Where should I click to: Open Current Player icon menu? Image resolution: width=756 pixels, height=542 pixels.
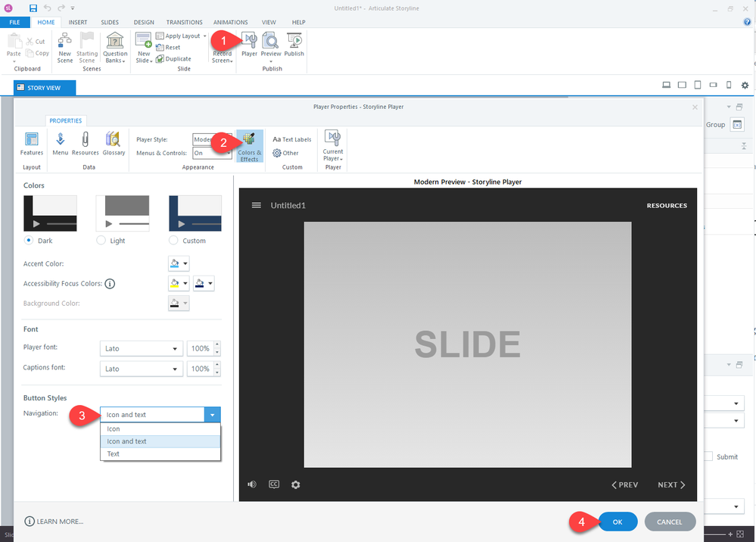pyautogui.click(x=333, y=145)
